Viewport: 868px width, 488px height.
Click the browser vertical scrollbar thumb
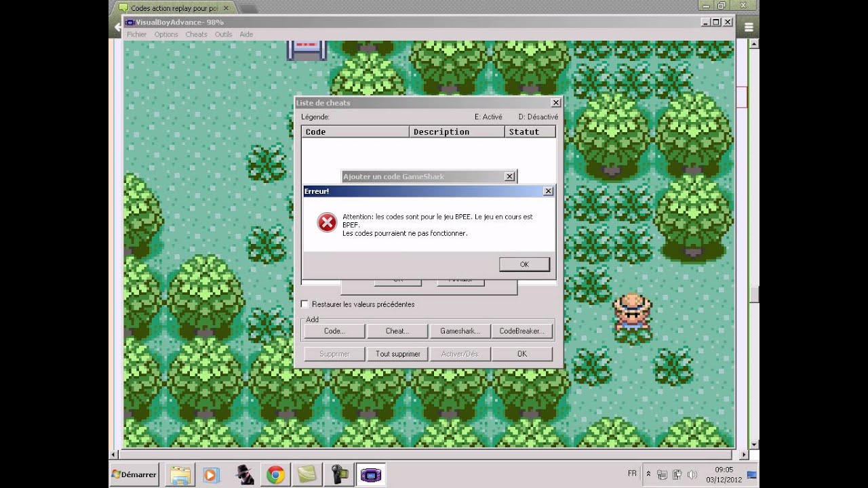click(x=753, y=295)
